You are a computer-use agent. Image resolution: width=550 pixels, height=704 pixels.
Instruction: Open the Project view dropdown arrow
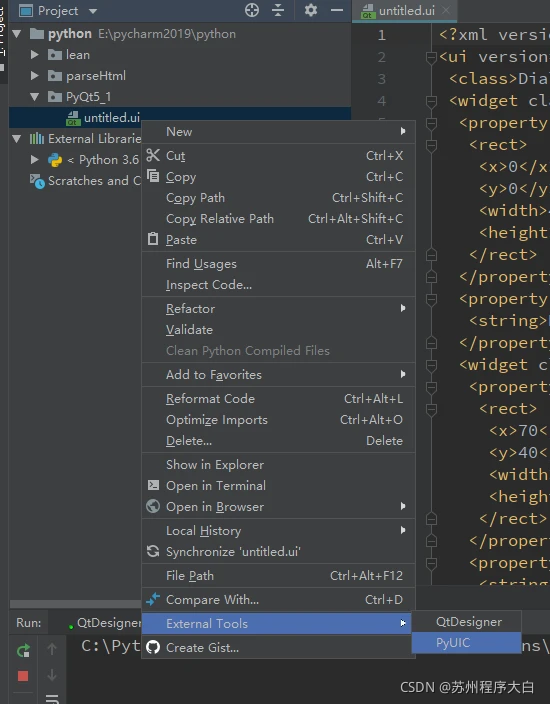tap(92, 11)
